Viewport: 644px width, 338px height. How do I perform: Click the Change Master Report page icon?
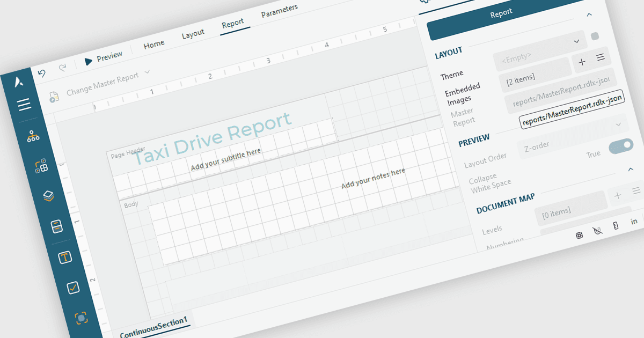54,97
